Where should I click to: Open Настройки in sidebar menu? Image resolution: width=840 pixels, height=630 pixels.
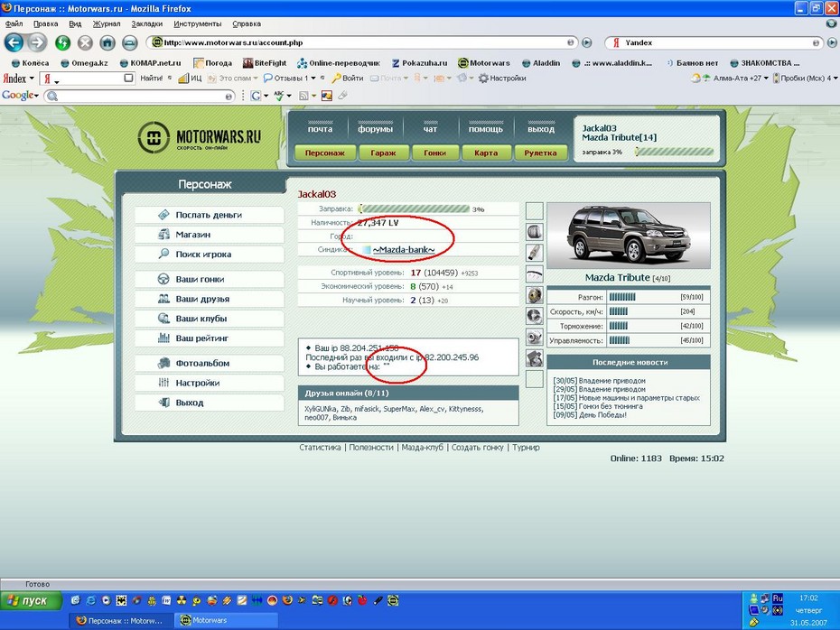tap(209, 383)
